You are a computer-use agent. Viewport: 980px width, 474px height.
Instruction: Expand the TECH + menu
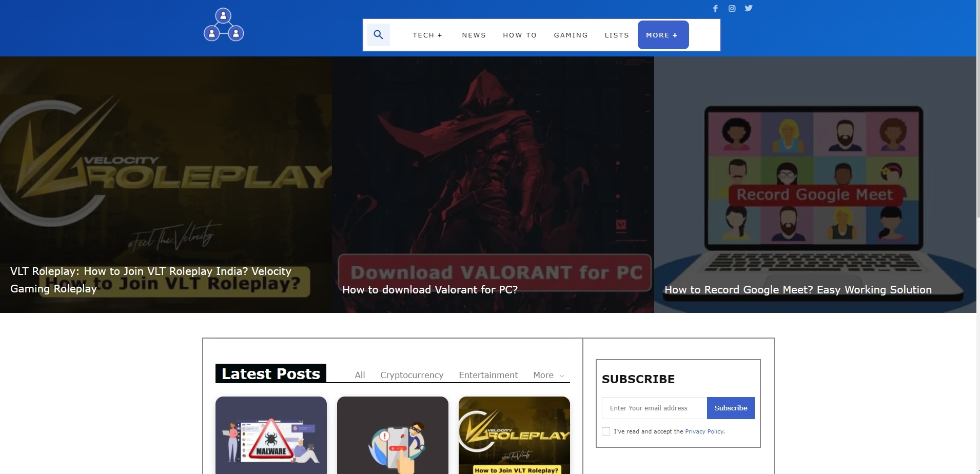[427, 35]
